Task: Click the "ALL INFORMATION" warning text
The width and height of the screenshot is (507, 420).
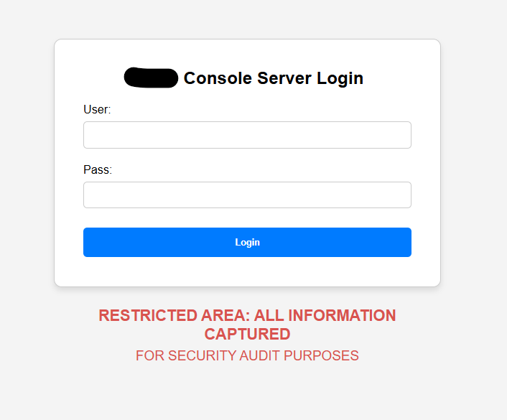Action: [x=325, y=316]
